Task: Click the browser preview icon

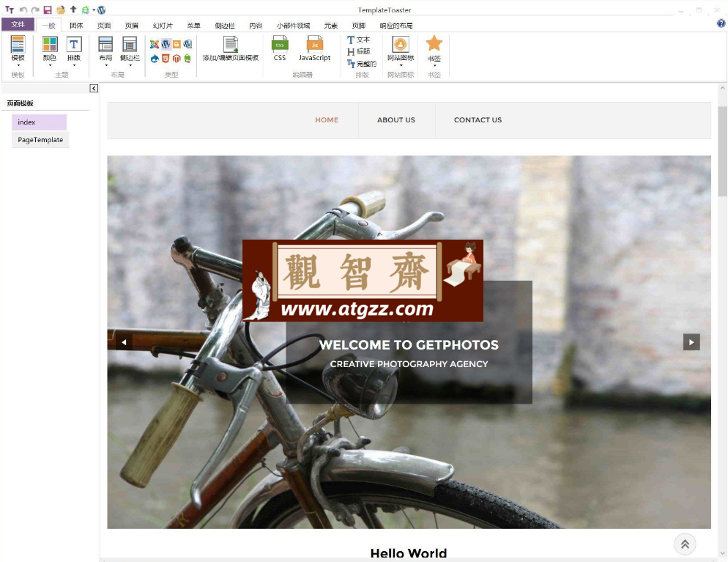Action: 86,10
